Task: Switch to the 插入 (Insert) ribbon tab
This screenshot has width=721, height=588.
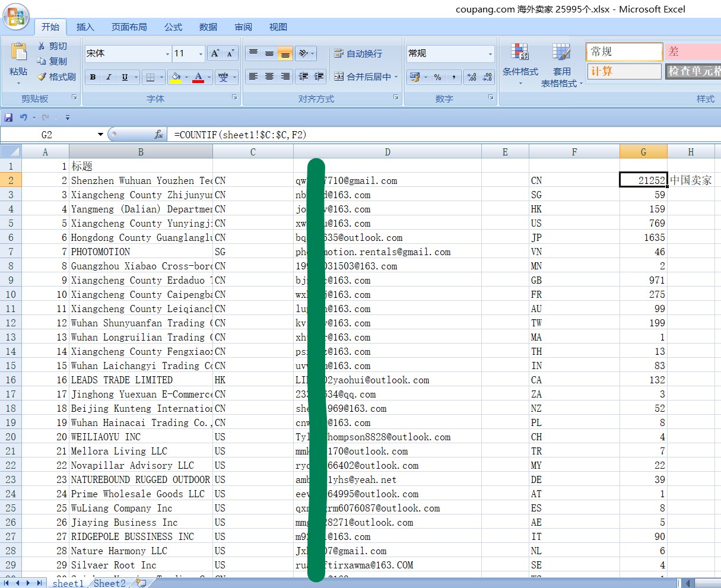Action: [85, 27]
